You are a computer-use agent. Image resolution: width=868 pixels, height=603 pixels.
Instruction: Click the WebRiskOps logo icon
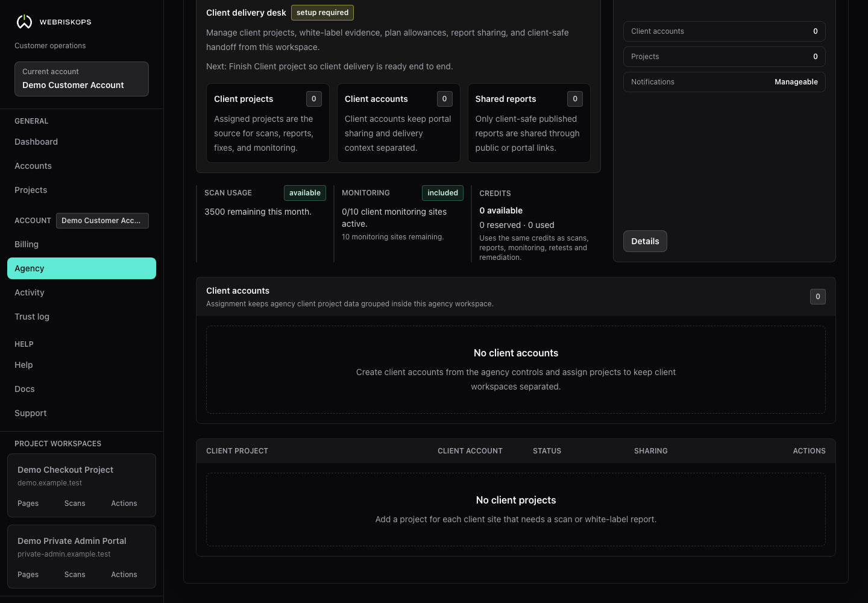pyautogui.click(x=24, y=22)
